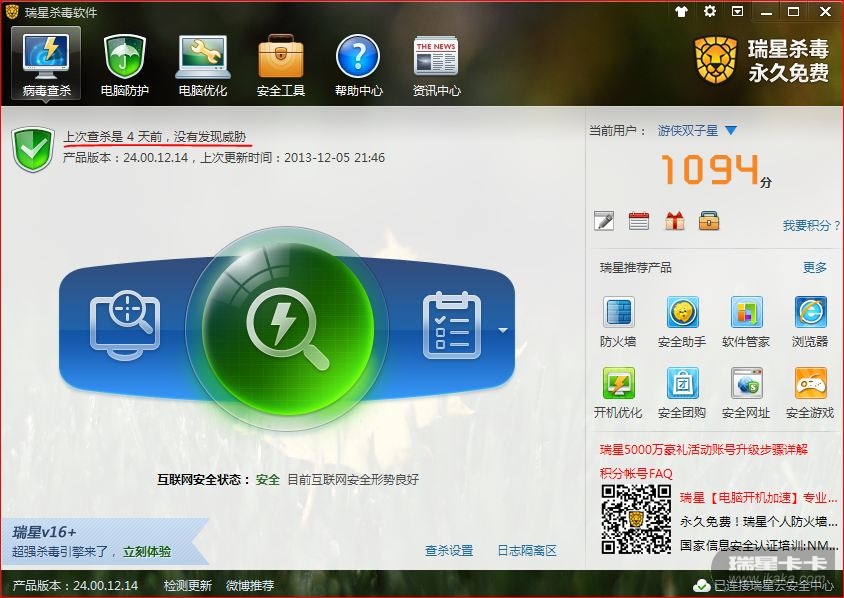The image size is (844, 598).
Task: Open custom scan clipboard checklist icon
Action: coord(452,325)
